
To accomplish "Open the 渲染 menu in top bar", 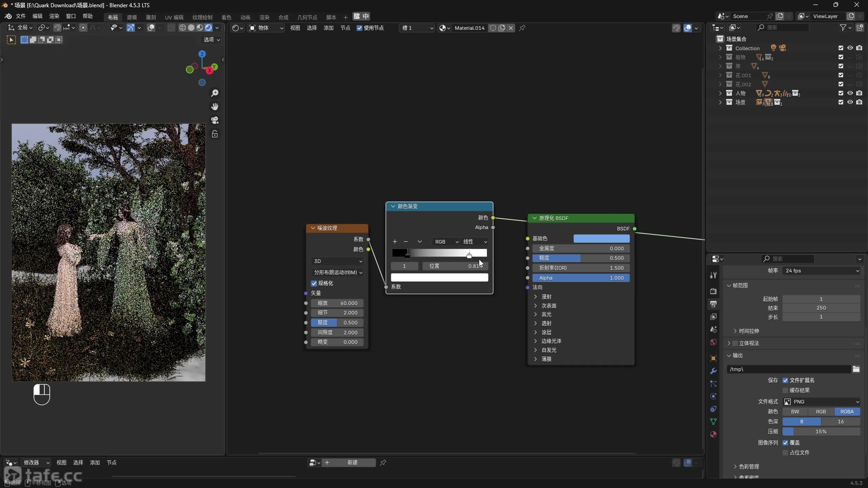I will [x=54, y=16].
